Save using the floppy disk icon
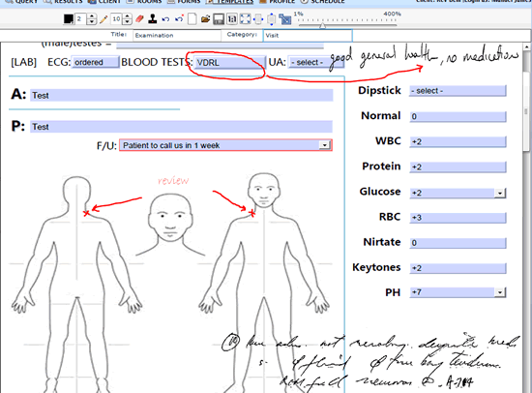Screen dimensions: 532x393 pyautogui.click(x=219, y=19)
